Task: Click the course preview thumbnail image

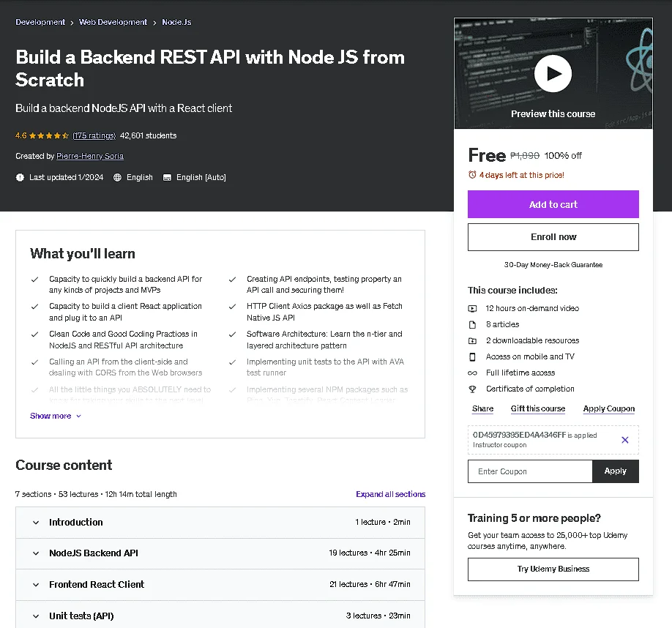Action: coord(553,73)
